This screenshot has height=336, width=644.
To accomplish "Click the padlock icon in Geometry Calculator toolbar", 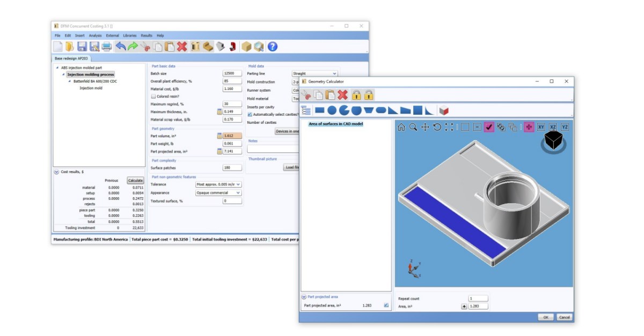I will click(x=356, y=95).
